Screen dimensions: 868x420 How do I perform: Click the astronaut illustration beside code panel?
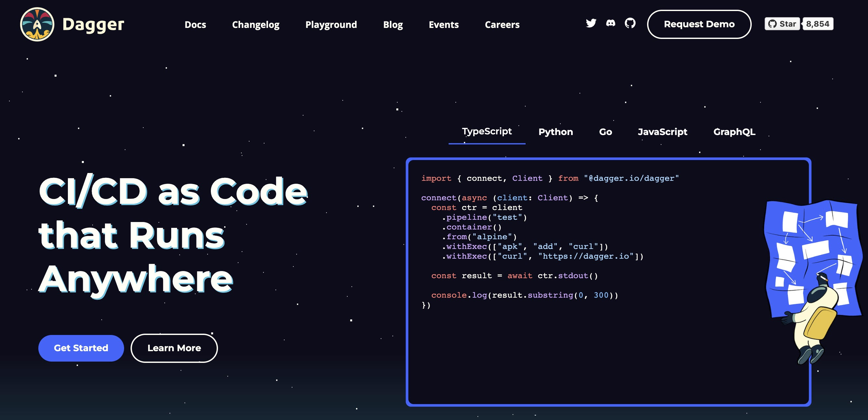click(813, 282)
